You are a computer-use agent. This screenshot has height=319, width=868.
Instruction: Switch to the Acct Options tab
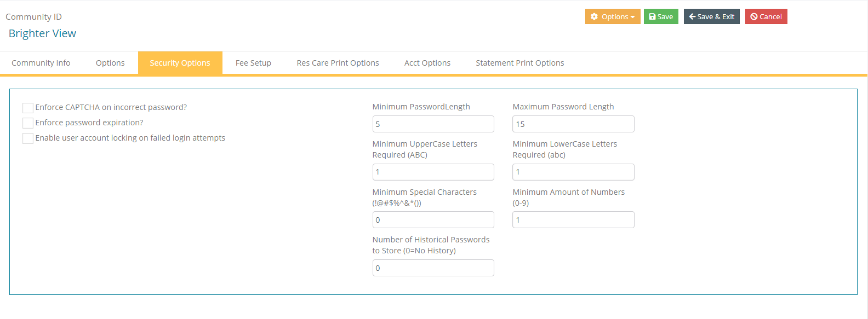[x=427, y=63]
